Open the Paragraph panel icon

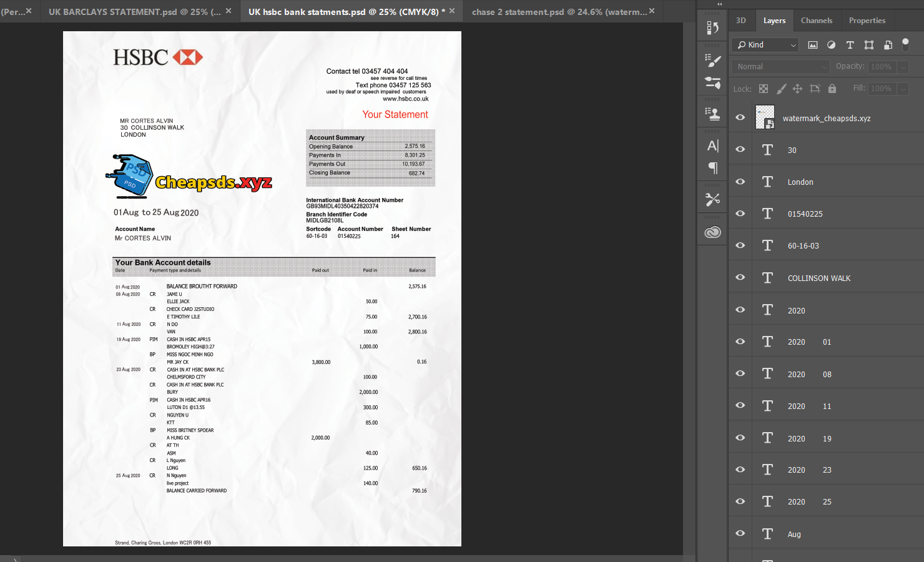click(712, 167)
